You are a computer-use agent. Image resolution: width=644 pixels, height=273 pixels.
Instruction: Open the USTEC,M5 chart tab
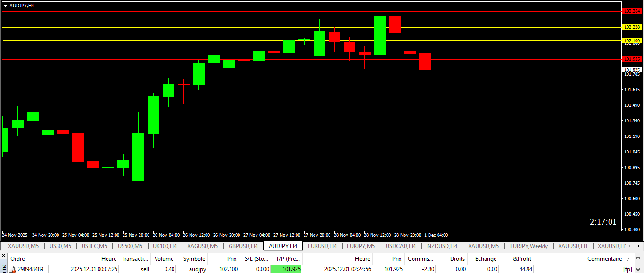click(94, 246)
